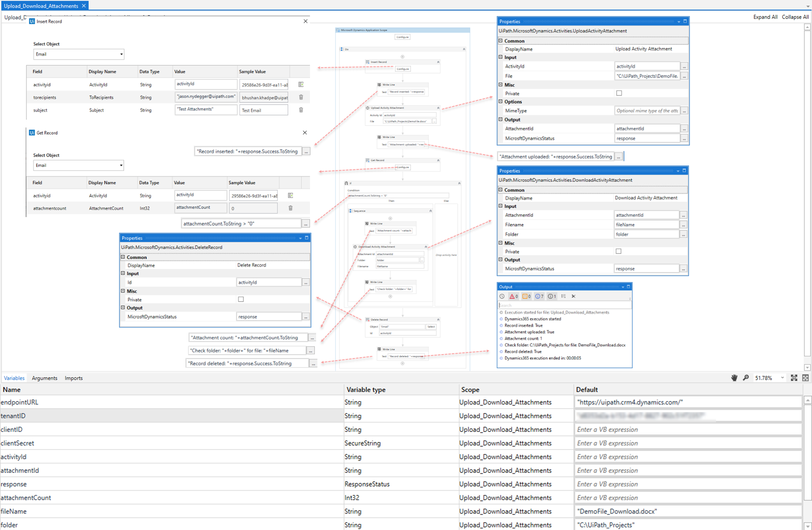Delete the torecipients field row
The height and width of the screenshot is (530, 812).
pyautogui.click(x=301, y=97)
